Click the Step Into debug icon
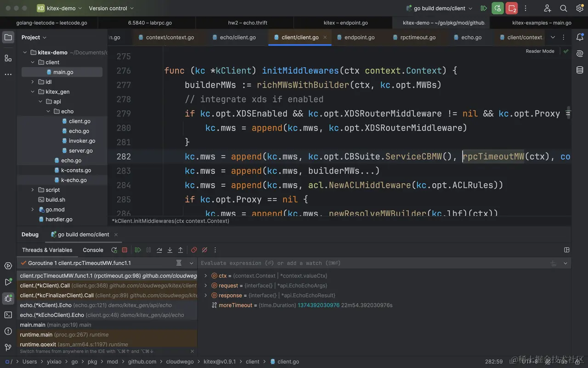 [x=170, y=250]
